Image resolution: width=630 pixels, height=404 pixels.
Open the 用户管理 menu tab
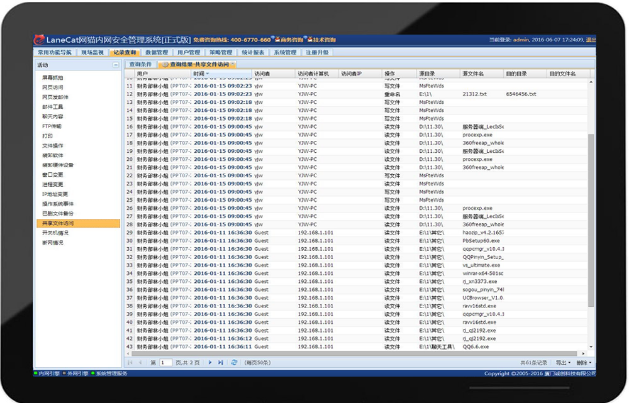[188, 52]
